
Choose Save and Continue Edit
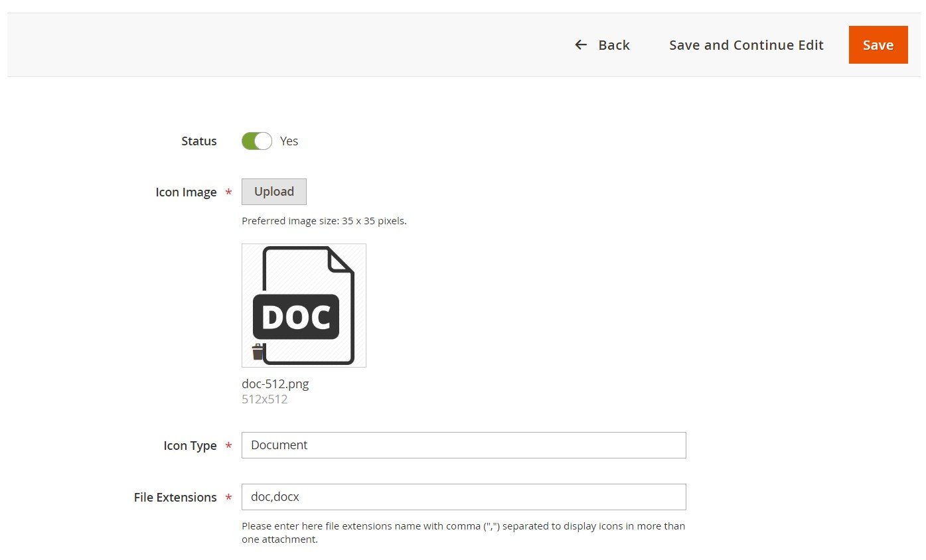[x=746, y=45]
